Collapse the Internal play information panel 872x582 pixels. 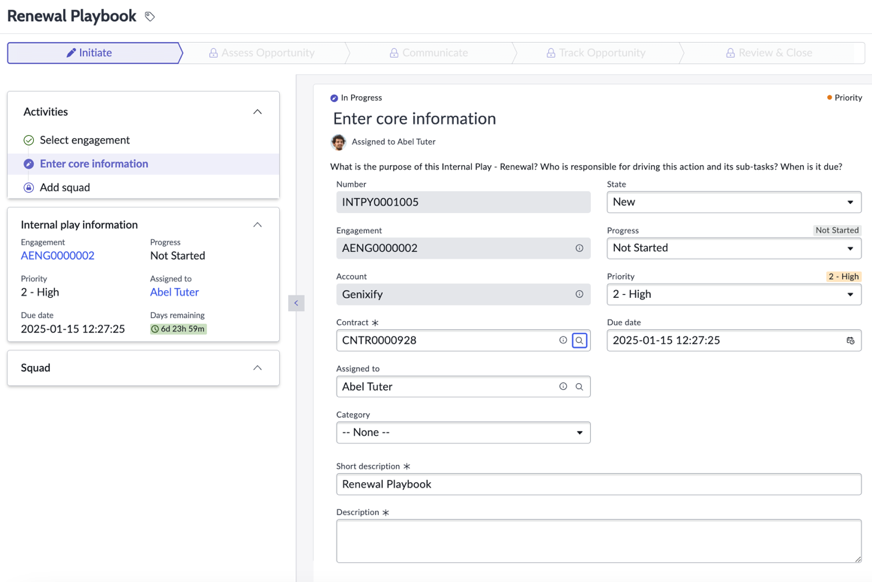pyautogui.click(x=257, y=225)
